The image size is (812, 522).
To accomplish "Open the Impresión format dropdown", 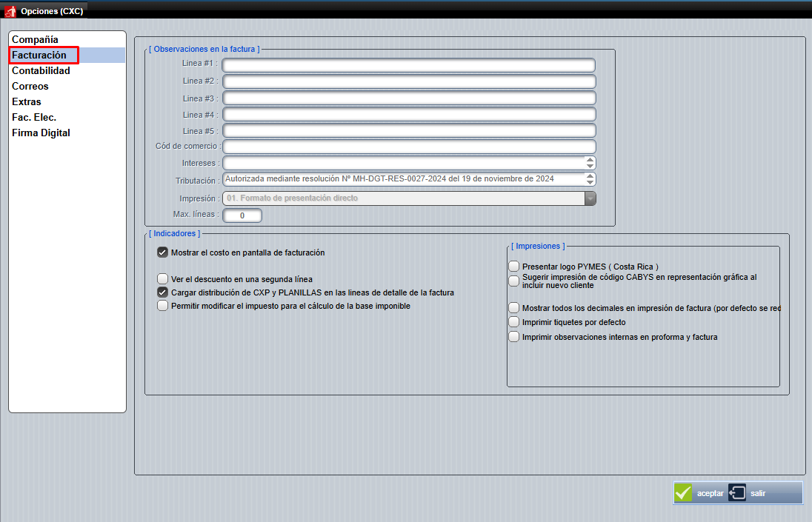I will click(x=590, y=198).
